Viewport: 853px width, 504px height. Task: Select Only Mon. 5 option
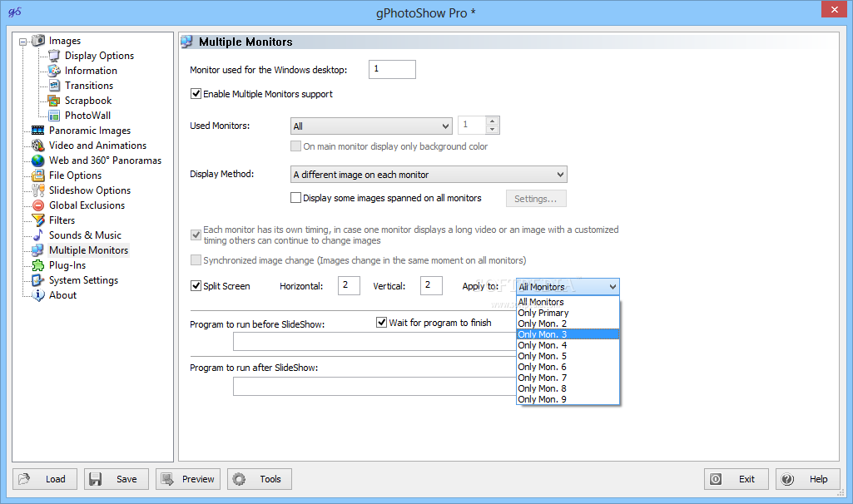568,356
